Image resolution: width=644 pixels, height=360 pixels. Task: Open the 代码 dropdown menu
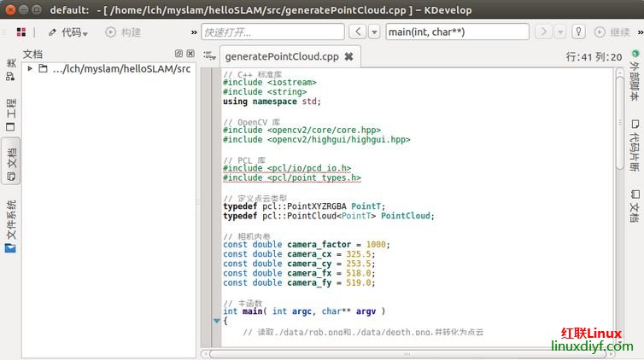click(x=67, y=32)
